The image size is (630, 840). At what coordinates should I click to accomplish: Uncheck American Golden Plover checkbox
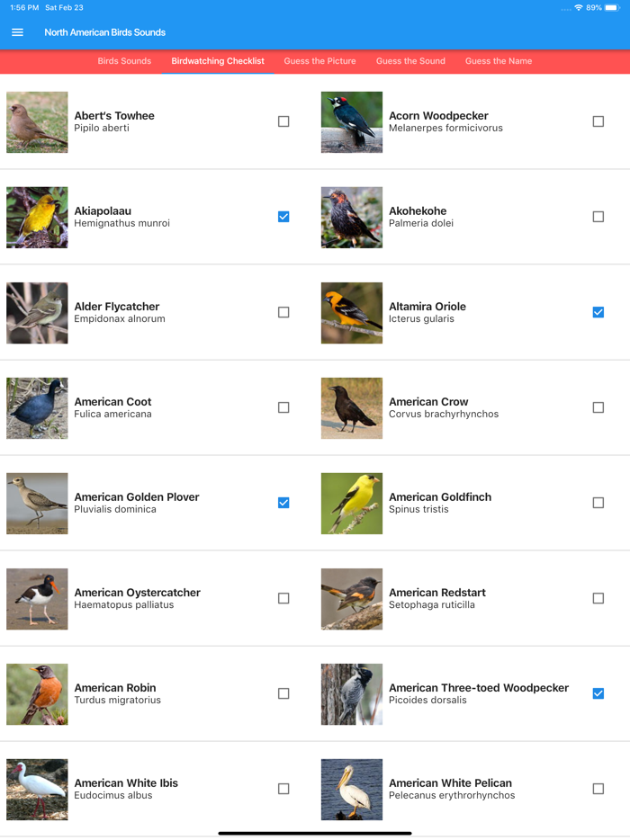pyautogui.click(x=283, y=503)
